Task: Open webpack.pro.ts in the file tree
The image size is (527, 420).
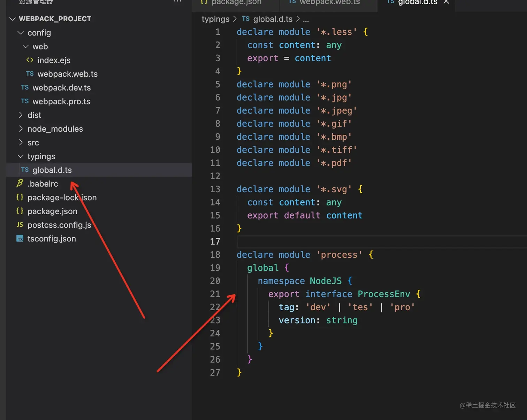Action: click(x=61, y=101)
